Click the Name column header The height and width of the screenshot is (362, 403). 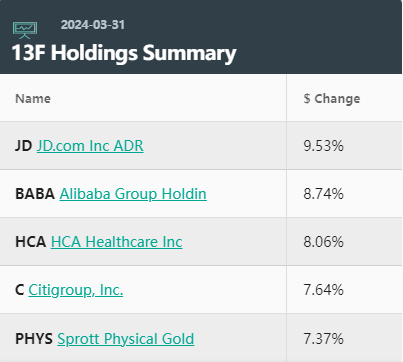(x=33, y=99)
